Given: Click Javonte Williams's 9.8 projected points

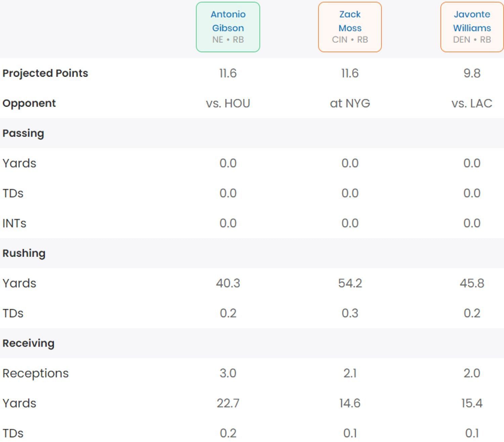Looking at the screenshot, I should 472,73.
